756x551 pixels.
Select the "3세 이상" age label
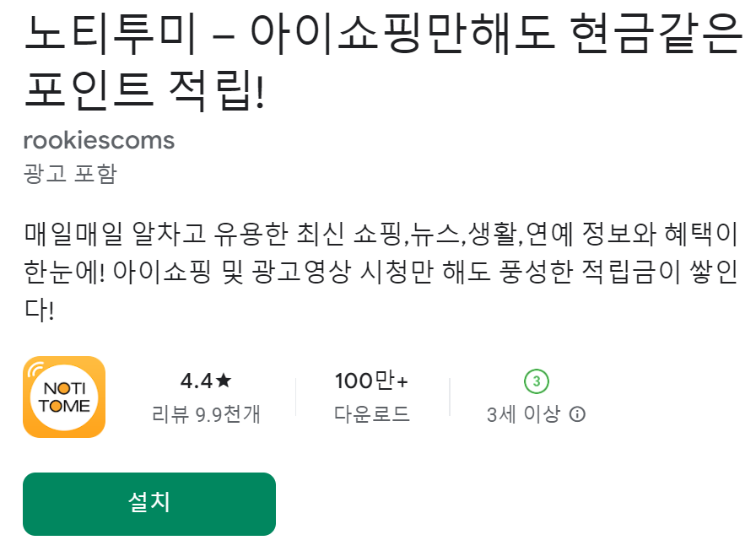point(523,414)
